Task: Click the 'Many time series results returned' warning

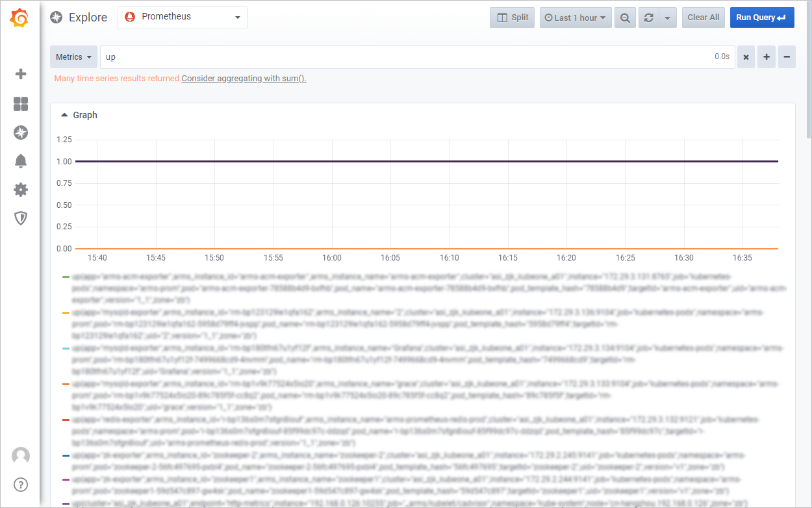Action: (x=118, y=79)
